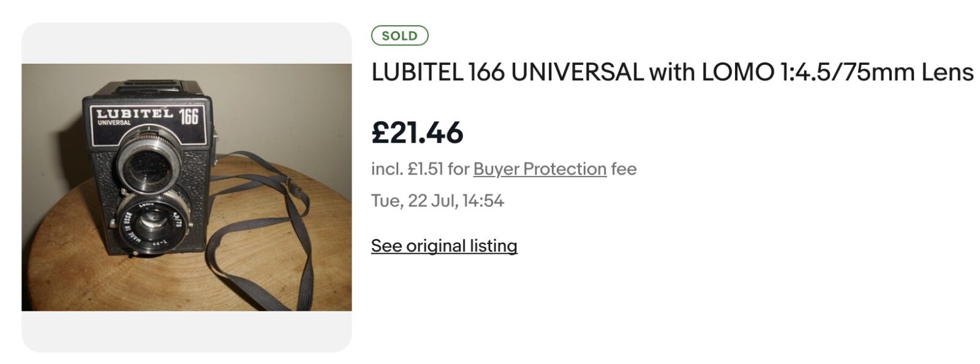Click the Tue, 22 Jul, 14:54 sale date
Image resolution: width=980 pixels, height=364 pixels.
pos(437,201)
